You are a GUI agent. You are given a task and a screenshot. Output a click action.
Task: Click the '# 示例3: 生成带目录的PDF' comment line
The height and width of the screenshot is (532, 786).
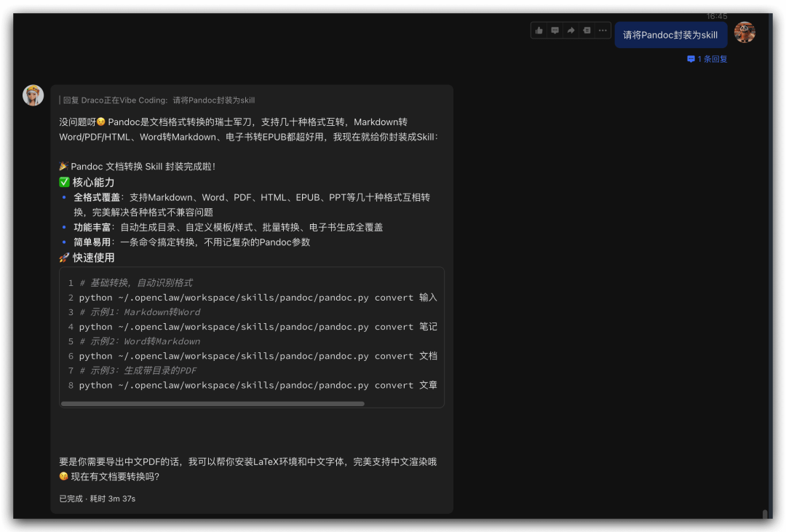[x=139, y=370]
